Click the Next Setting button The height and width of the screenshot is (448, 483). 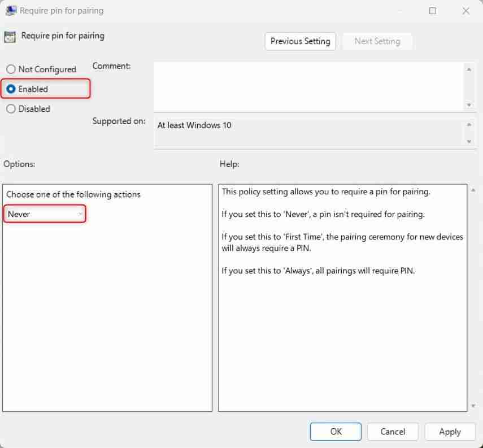pos(377,41)
